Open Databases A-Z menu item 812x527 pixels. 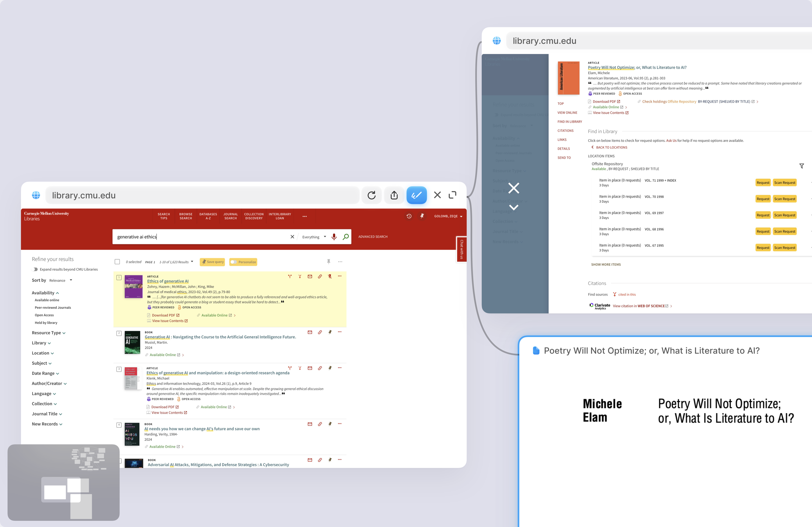[x=208, y=216]
